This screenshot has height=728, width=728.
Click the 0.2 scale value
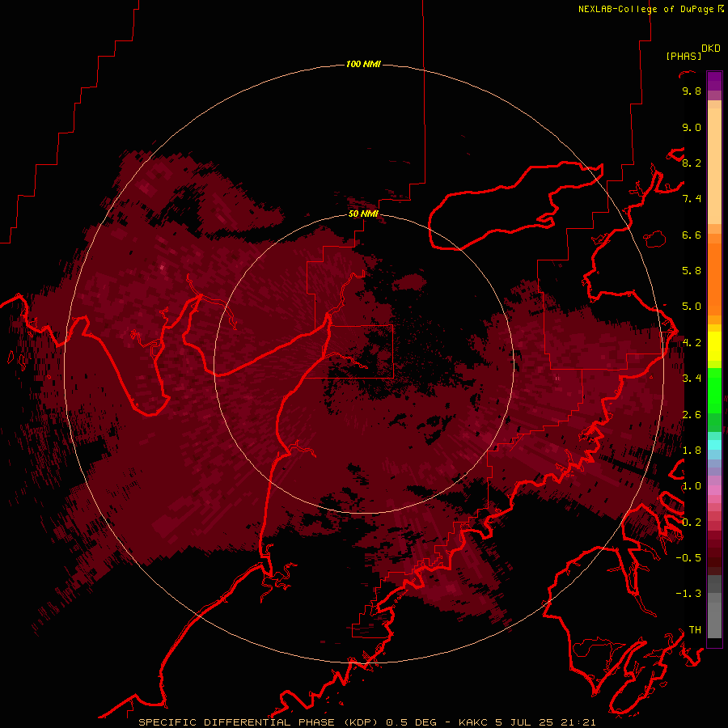click(692, 523)
